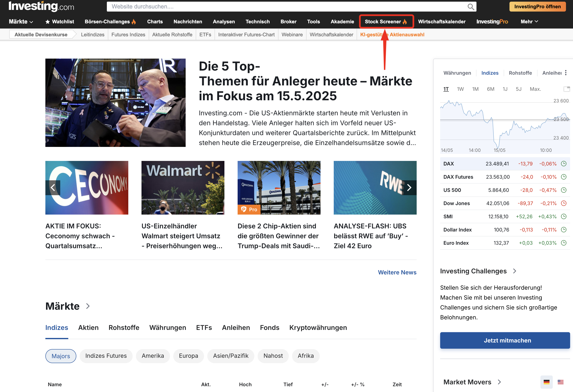Click clock icon in Euro Index row
The width and height of the screenshot is (573, 392).
tap(564, 243)
